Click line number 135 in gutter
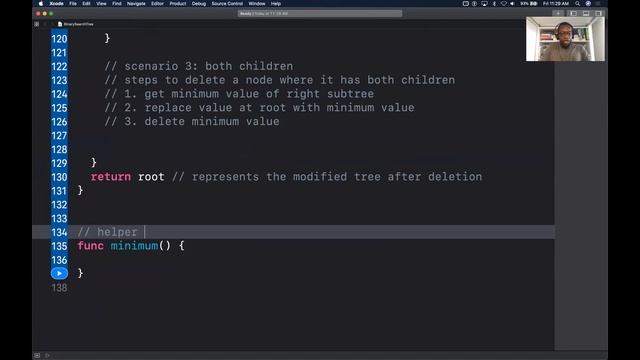 pyautogui.click(x=59, y=246)
